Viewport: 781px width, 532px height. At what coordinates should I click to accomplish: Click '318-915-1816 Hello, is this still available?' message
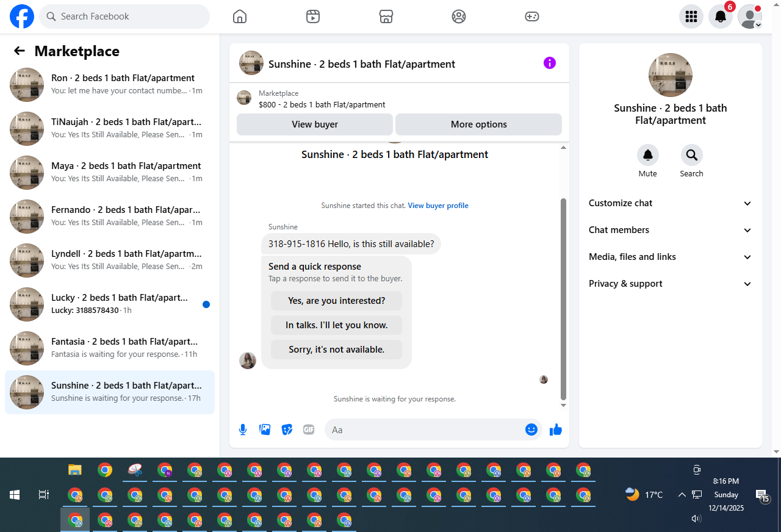tap(351, 244)
